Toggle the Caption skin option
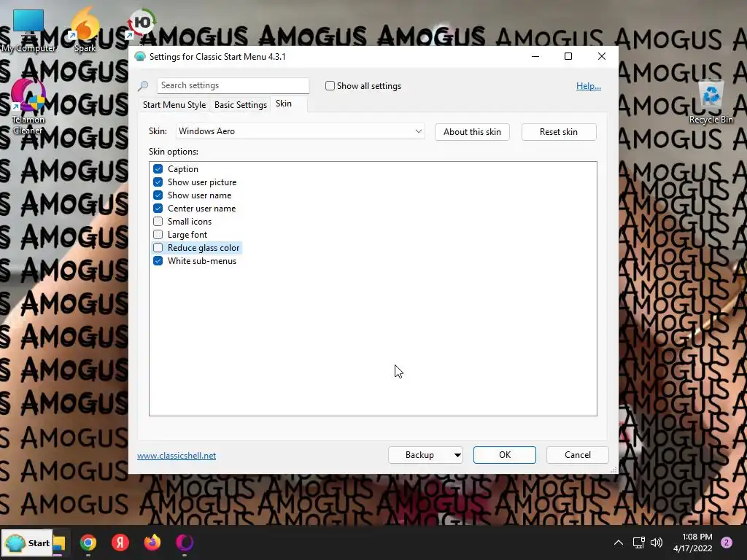The height and width of the screenshot is (560, 747). click(158, 169)
